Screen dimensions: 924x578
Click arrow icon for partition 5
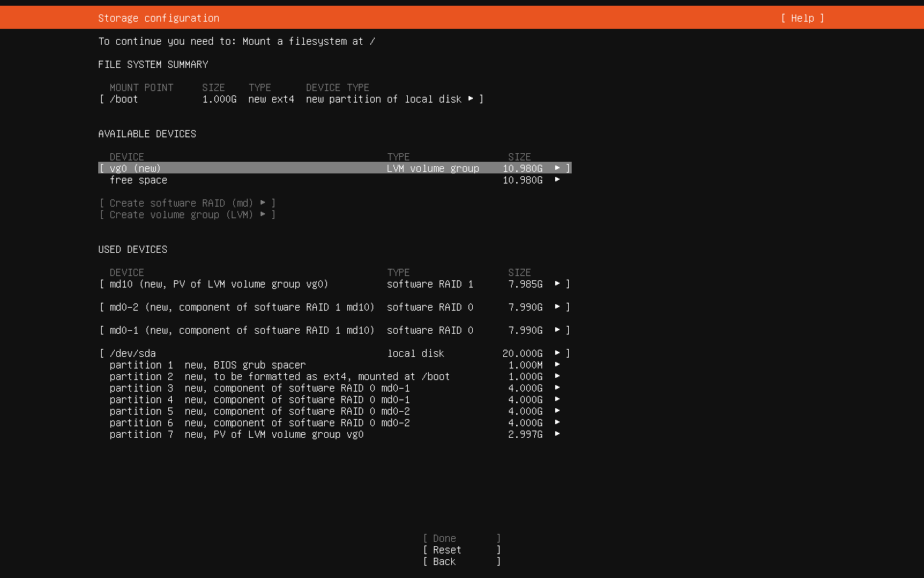(557, 411)
